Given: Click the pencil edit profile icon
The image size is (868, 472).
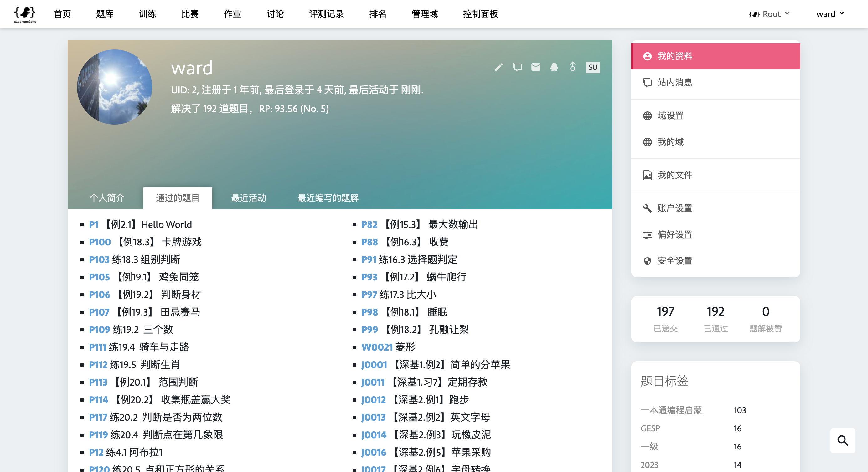Looking at the screenshot, I should [499, 67].
